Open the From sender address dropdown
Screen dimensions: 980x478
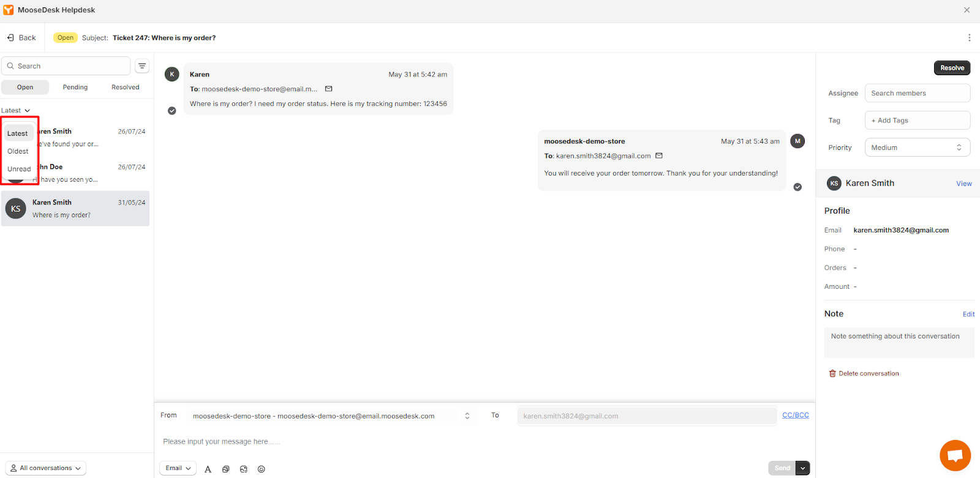[x=330, y=416]
